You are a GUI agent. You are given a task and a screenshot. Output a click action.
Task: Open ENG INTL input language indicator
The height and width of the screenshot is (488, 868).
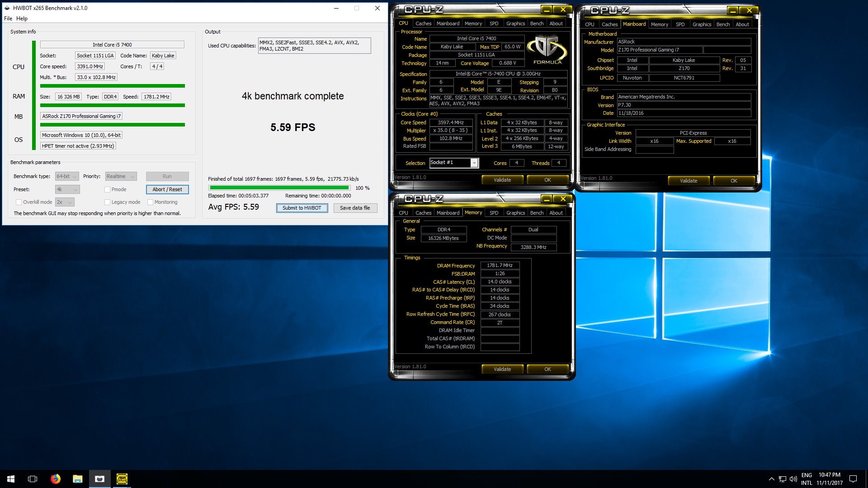(807, 479)
